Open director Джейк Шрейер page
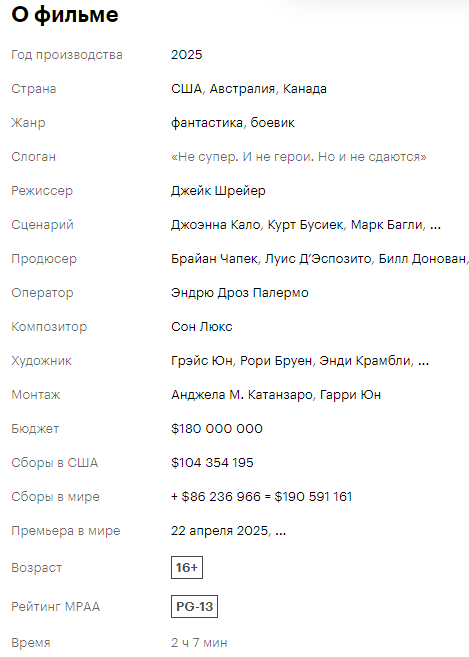The height and width of the screenshot is (657, 469). (218, 191)
